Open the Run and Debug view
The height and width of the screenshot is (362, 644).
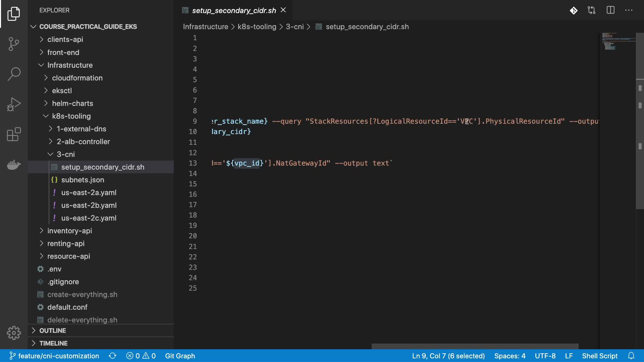click(x=14, y=104)
